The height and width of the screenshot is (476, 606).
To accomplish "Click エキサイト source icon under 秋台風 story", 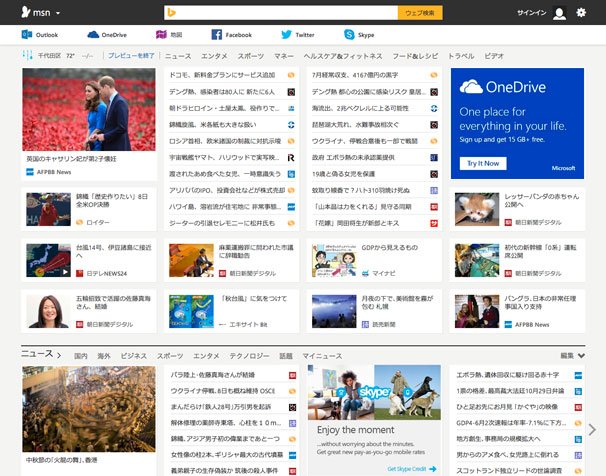I will [223, 324].
